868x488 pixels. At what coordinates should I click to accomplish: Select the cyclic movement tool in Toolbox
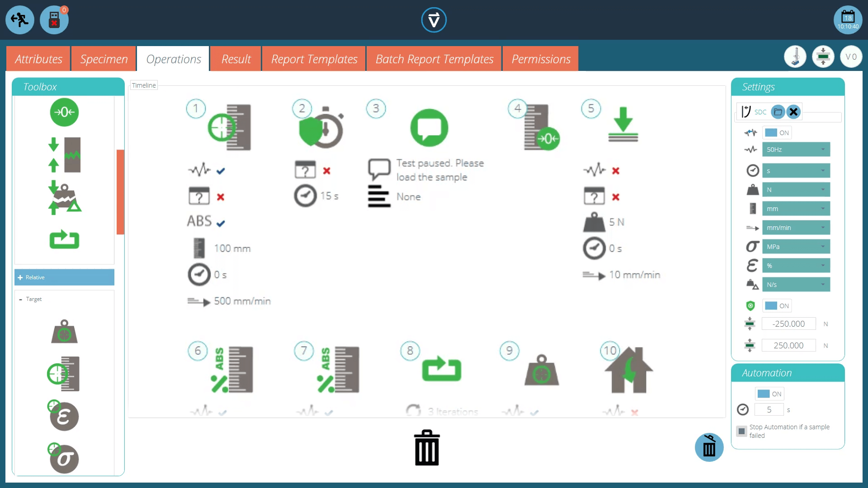coord(64,155)
